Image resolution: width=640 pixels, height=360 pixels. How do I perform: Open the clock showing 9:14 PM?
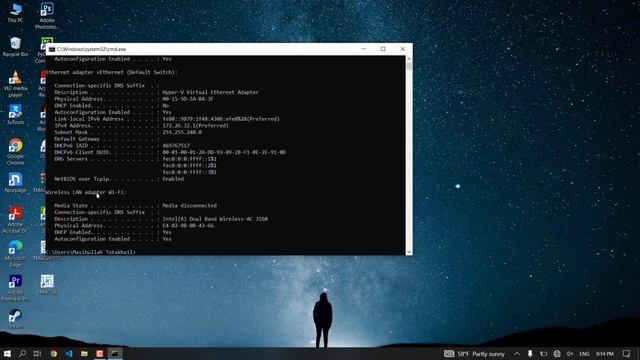point(604,354)
